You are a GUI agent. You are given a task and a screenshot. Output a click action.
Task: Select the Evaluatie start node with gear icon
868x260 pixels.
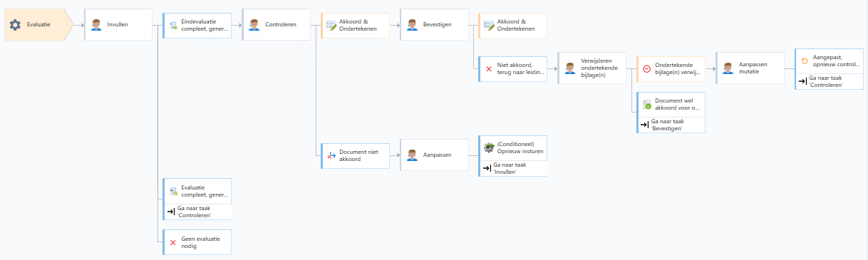(38, 25)
